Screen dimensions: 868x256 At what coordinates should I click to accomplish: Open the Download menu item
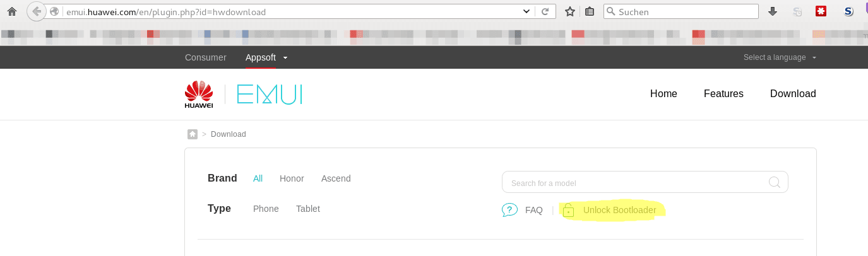(x=793, y=93)
